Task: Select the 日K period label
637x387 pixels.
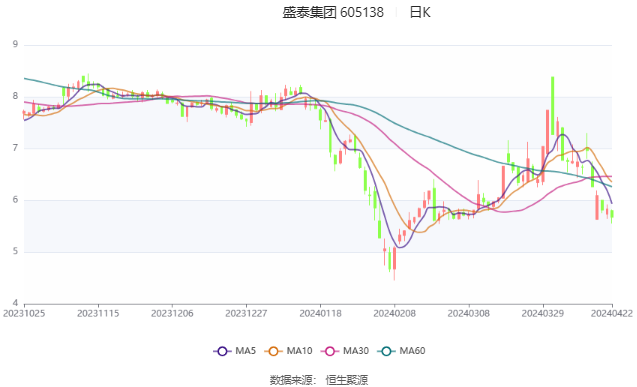Action: (x=420, y=13)
